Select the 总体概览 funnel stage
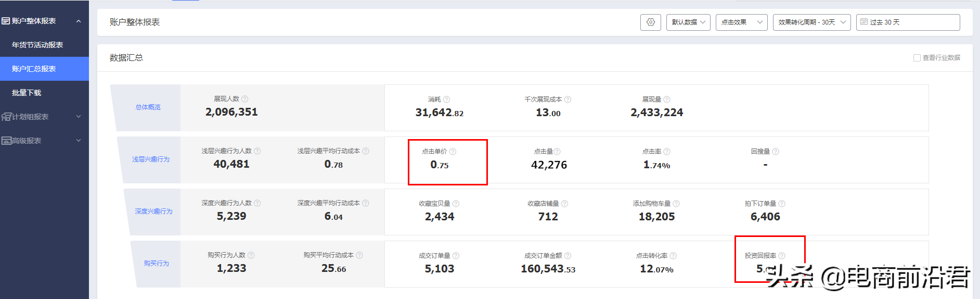 click(x=148, y=107)
